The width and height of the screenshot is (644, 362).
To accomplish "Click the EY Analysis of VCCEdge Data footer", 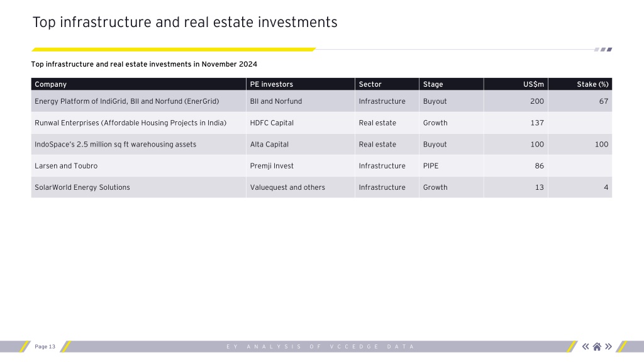I will pos(320,347).
